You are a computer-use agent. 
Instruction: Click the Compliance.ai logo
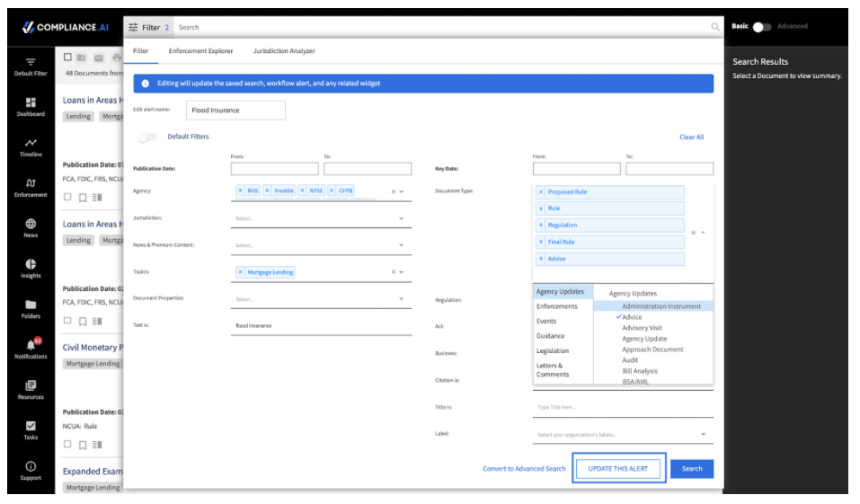(x=66, y=27)
